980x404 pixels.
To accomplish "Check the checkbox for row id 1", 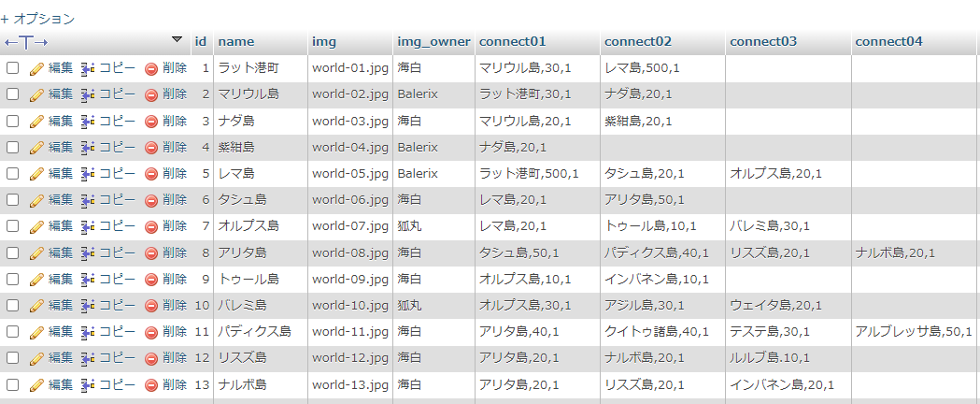I will [x=13, y=68].
